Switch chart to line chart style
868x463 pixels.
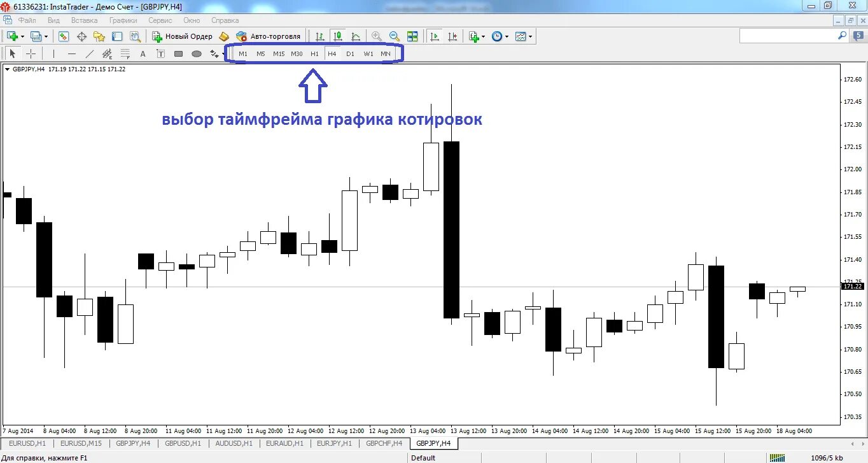(356, 36)
